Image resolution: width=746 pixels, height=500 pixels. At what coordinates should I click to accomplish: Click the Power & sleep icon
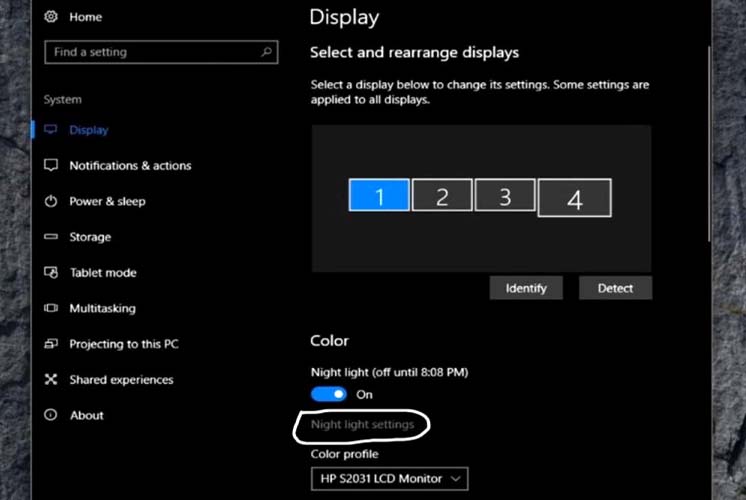(51, 201)
